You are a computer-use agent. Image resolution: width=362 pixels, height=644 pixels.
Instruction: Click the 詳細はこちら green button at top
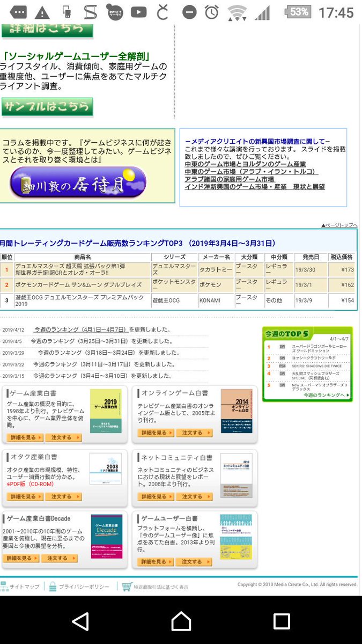[47, 30]
